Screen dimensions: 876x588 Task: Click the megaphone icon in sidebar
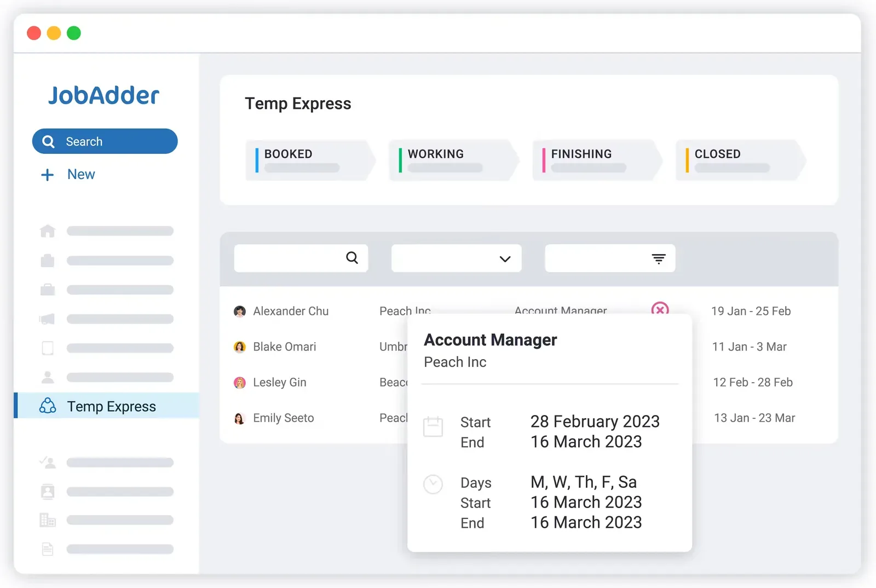pyautogui.click(x=48, y=319)
